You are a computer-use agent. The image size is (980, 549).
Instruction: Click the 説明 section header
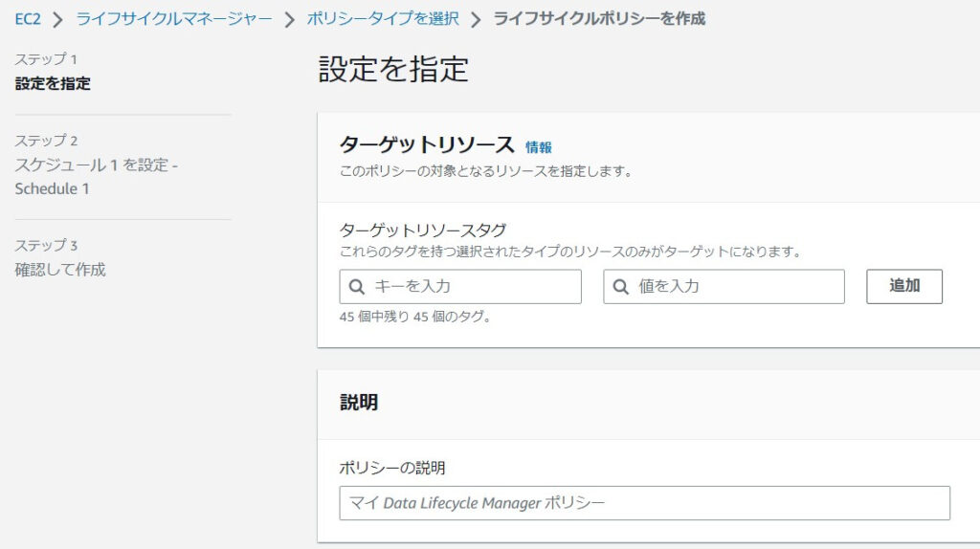click(x=359, y=403)
